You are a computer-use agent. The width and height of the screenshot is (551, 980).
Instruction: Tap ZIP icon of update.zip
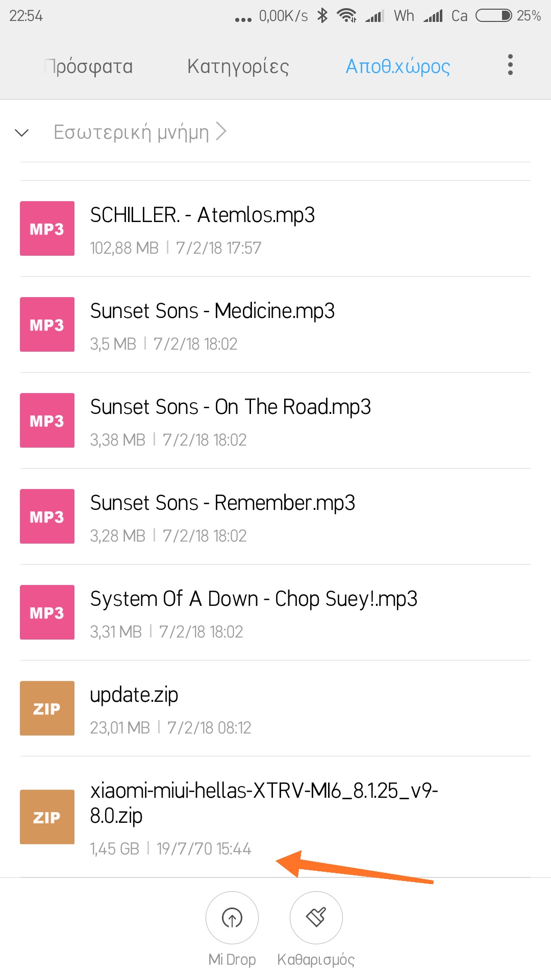coord(47,708)
